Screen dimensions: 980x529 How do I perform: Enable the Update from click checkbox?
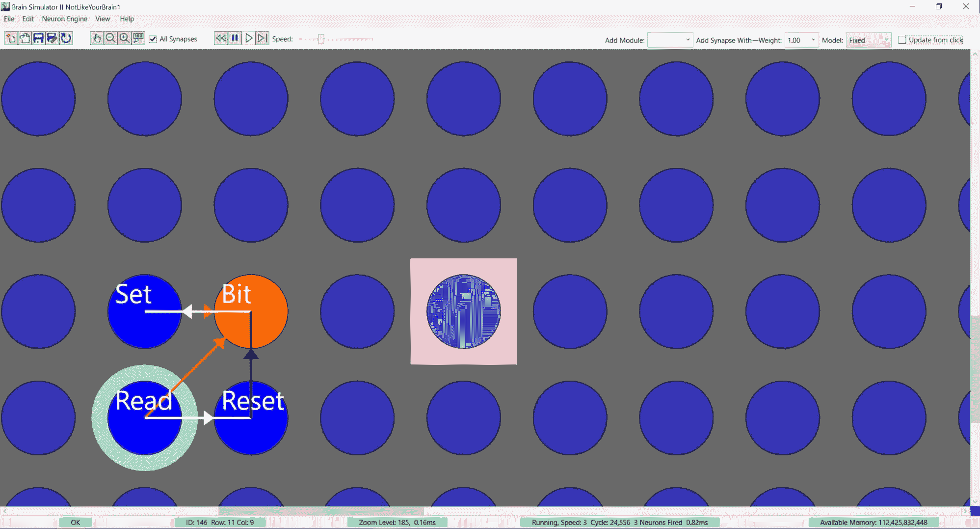click(902, 40)
